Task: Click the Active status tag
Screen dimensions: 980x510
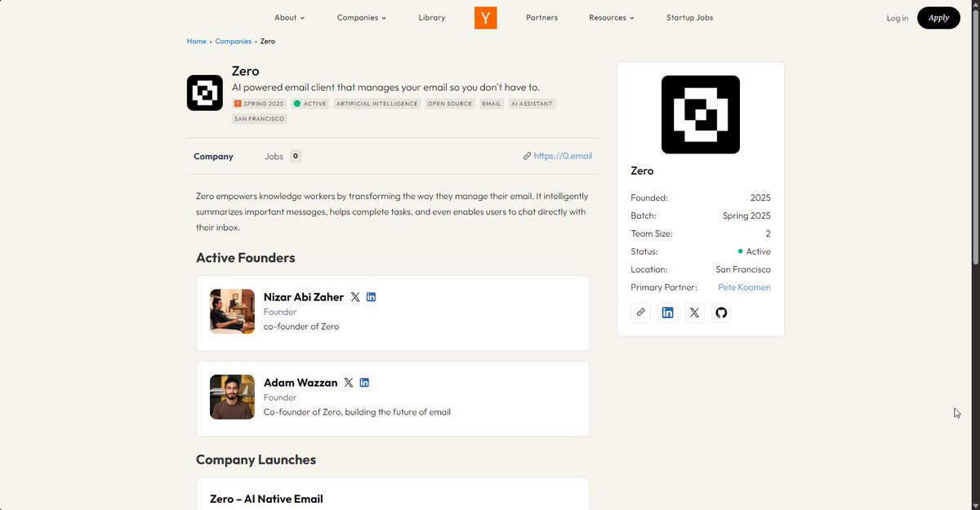Action: (310, 104)
